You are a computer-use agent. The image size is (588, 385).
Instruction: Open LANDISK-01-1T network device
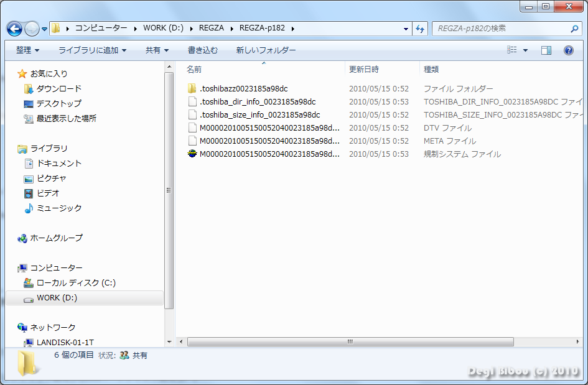point(65,342)
